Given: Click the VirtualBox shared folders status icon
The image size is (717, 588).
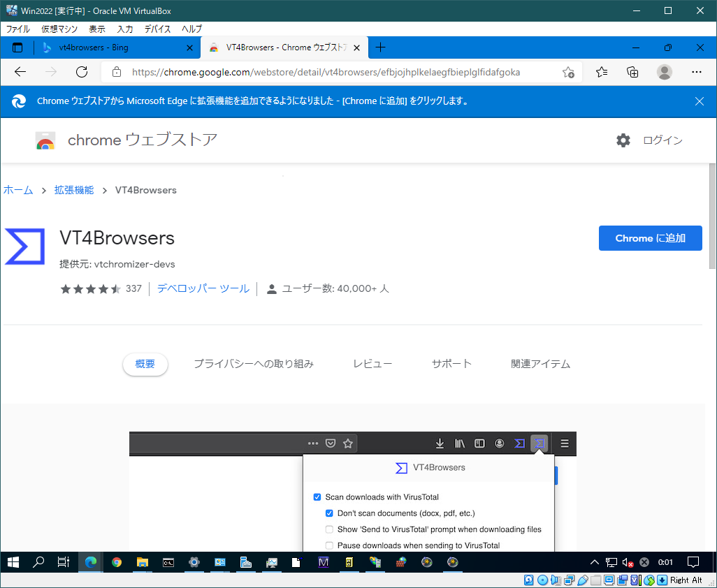Looking at the screenshot, I should (x=596, y=580).
